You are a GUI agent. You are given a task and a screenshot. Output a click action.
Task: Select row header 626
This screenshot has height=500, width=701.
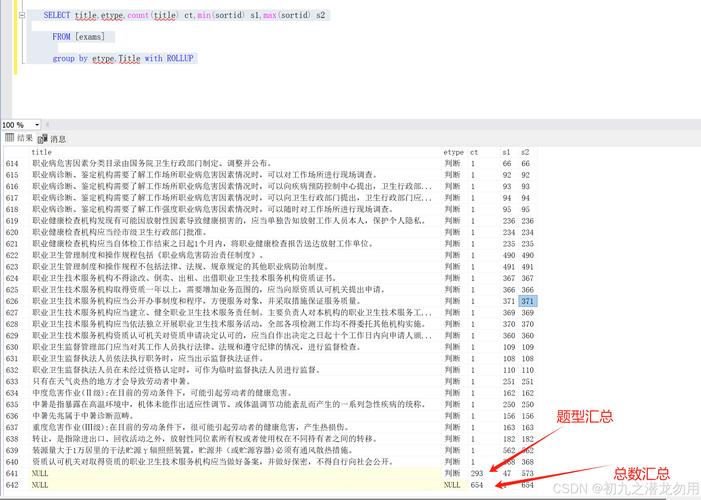coord(12,301)
